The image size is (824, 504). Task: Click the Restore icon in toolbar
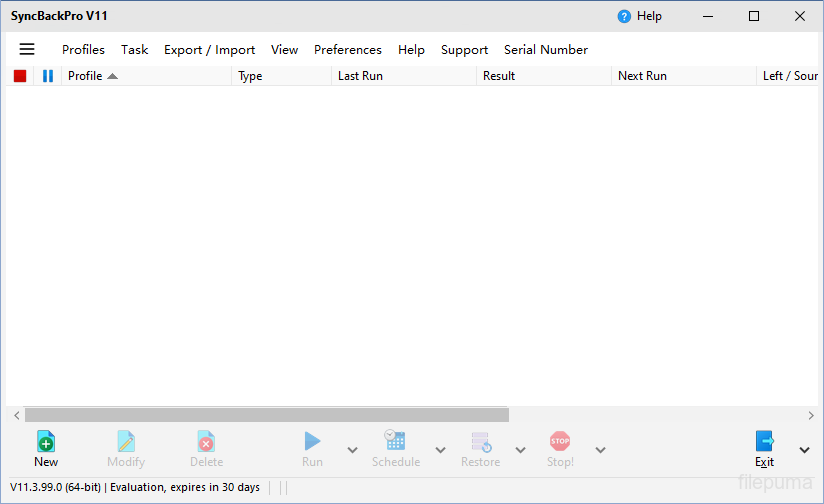click(x=480, y=441)
